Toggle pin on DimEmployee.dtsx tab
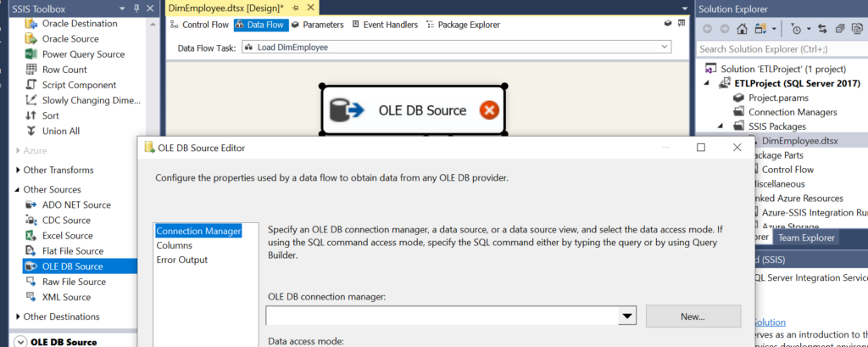This screenshot has width=868, height=347. click(x=295, y=8)
